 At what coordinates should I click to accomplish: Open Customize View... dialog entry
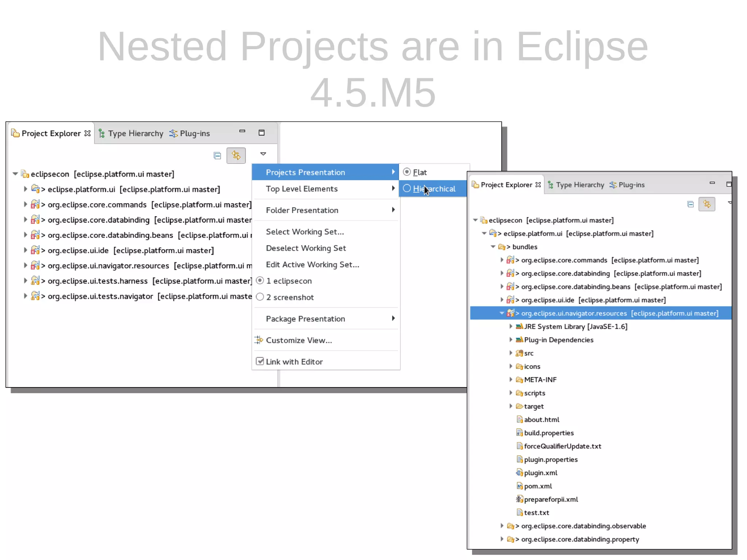[x=325, y=340]
